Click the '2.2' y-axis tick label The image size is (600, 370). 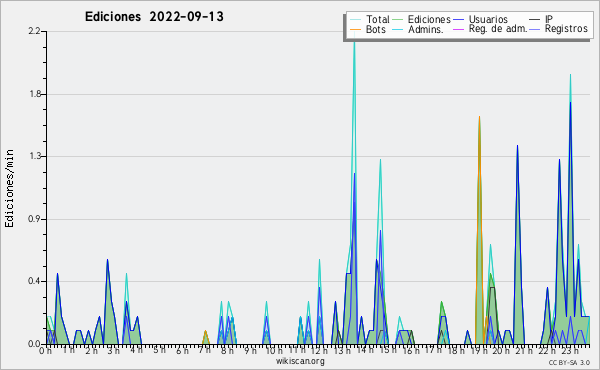[x=34, y=31]
